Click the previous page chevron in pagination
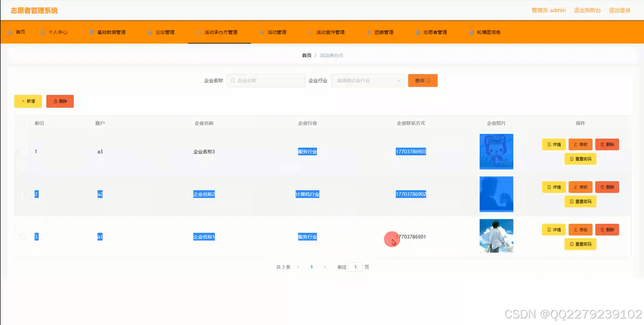Screen dimensions: 644x325 click(x=298, y=266)
